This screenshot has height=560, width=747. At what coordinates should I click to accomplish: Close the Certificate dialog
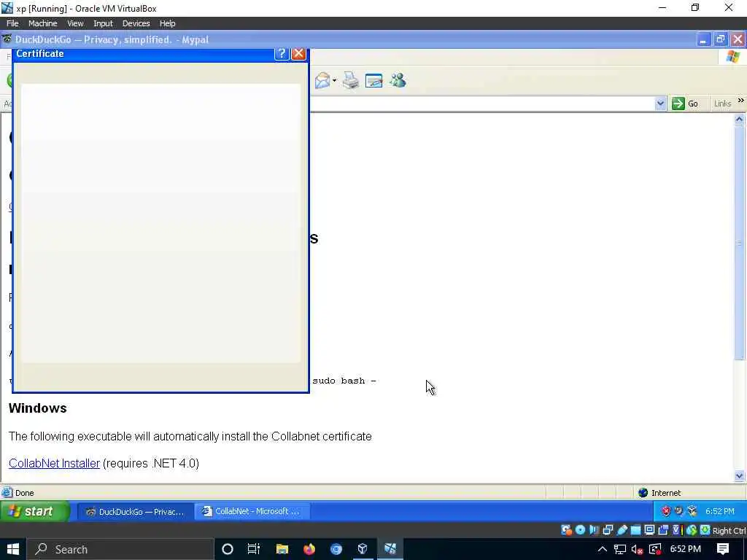(x=298, y=53)
